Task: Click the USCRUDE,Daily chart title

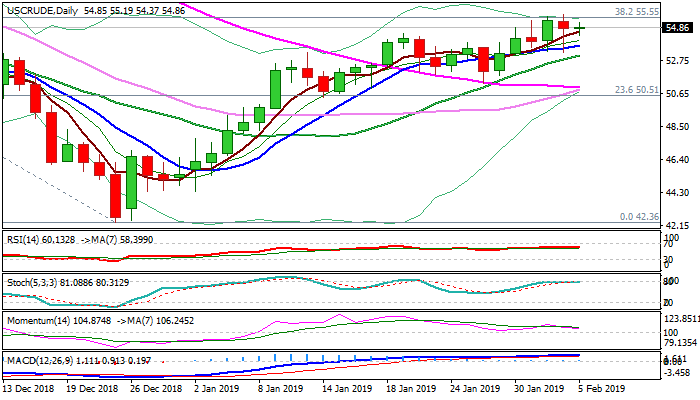Action: (x=42, y=9)
